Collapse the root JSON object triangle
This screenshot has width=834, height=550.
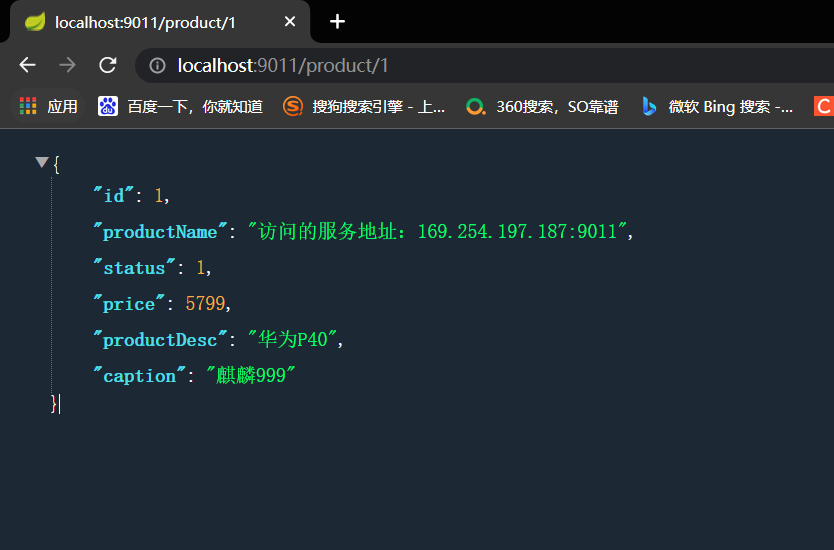41,162
